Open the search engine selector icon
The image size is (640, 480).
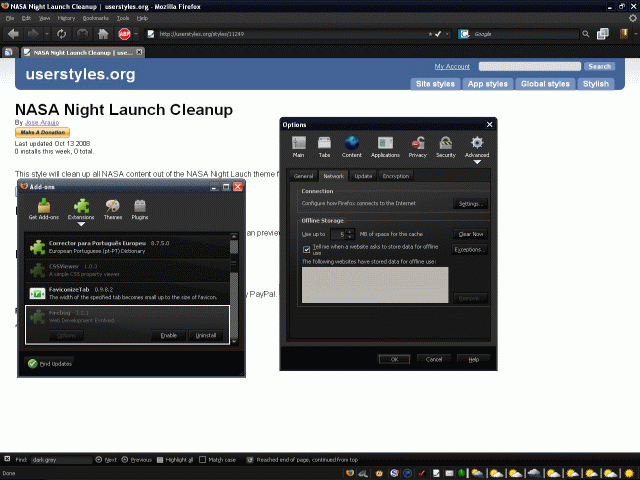click(464, 34)
